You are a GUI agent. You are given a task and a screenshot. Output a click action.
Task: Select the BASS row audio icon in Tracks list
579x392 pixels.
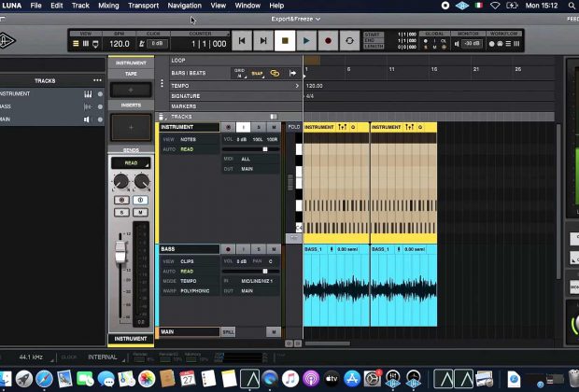88,106
